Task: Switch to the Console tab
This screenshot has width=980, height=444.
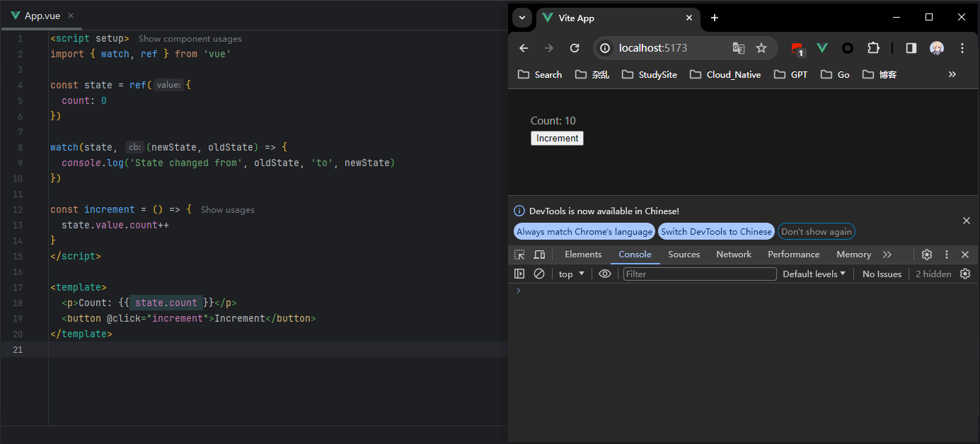Action: [x=635, y=255]
